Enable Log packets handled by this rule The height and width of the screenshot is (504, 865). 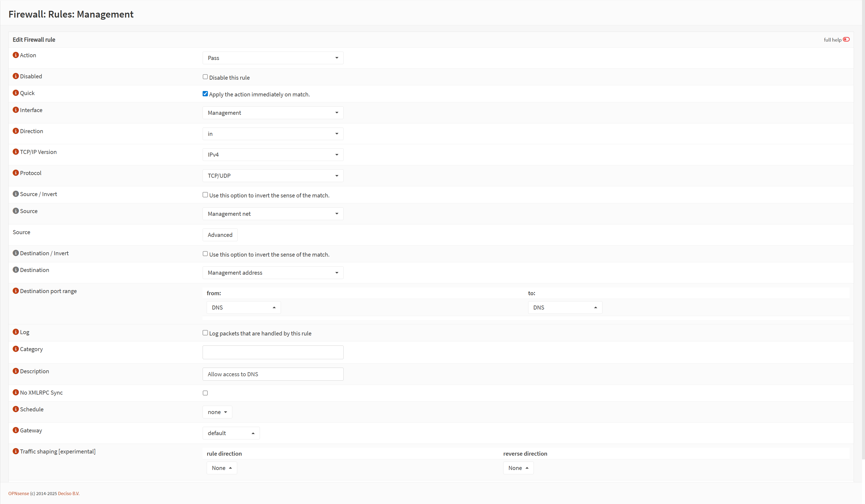click(x=205, y=333)
